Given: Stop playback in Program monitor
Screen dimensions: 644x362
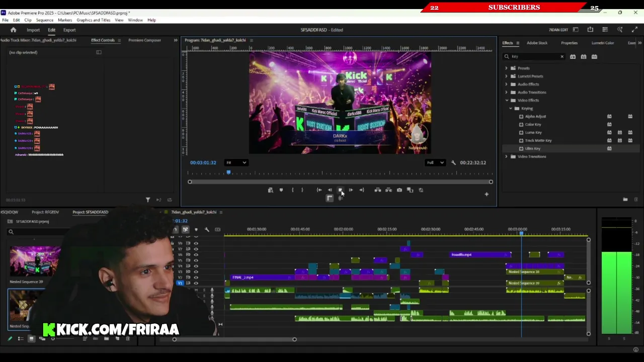Looking at the screenshot, I should pyautogui.click(x=340, y=190).
